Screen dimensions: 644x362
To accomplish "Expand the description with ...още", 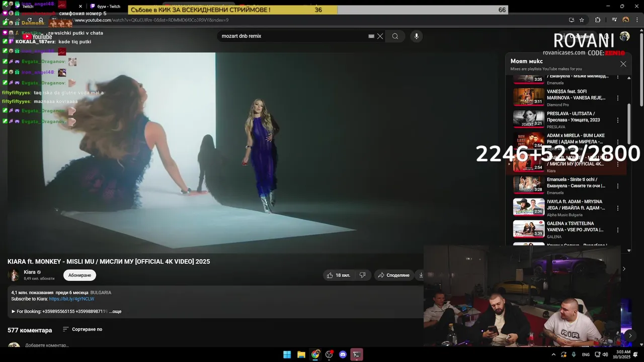I will (x=115, y=312).
